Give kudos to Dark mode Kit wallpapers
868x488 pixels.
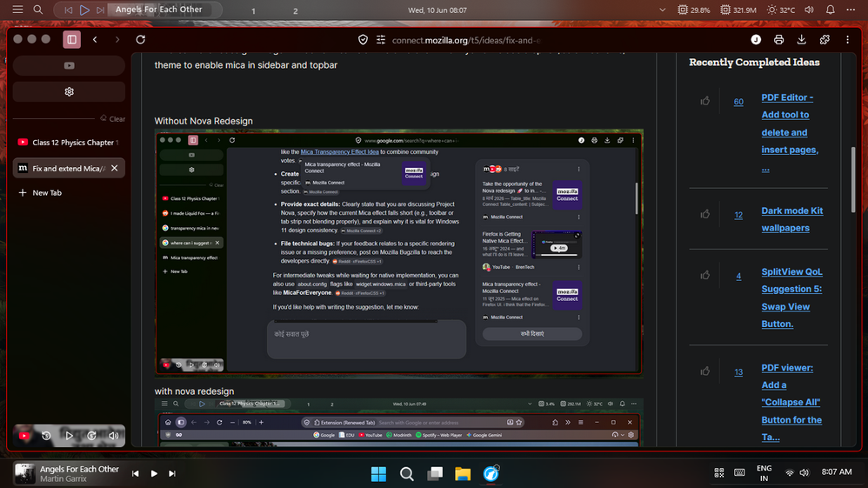[704, 214]
